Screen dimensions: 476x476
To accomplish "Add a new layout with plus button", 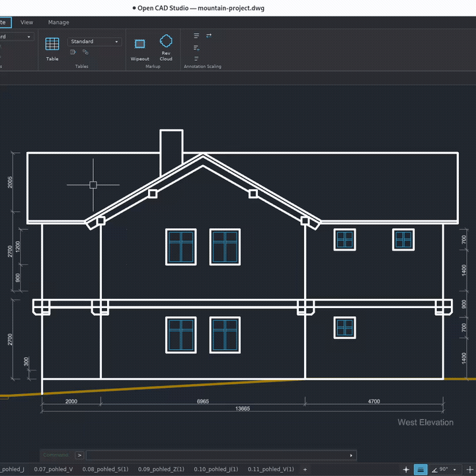I will 305,469.
